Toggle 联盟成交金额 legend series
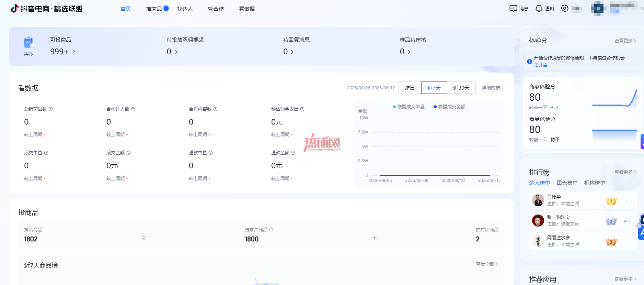 click(x=450, y=107)
